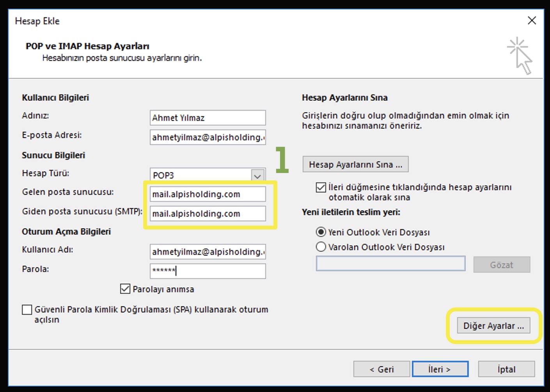This screenshot has height=392, width=550.
Task: Select the Giden posta sunucusu (SMTP) field
Action: tap(208, 214)
